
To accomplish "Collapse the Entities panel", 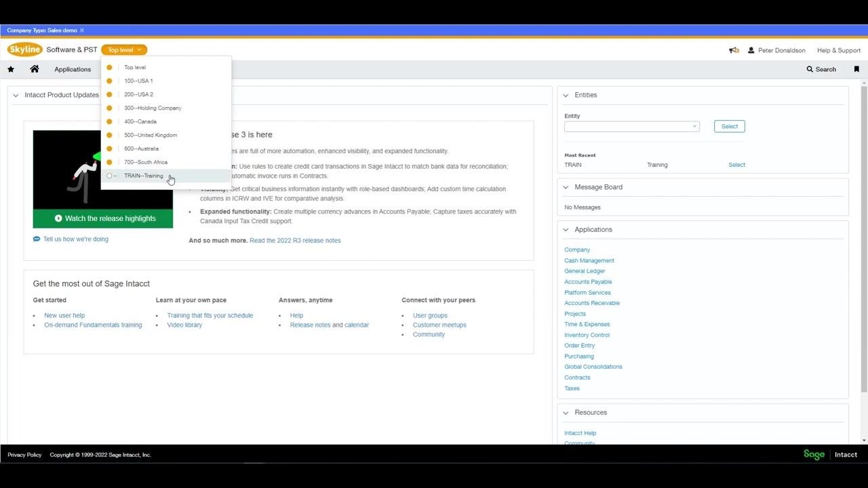I will tap(566, 96).
